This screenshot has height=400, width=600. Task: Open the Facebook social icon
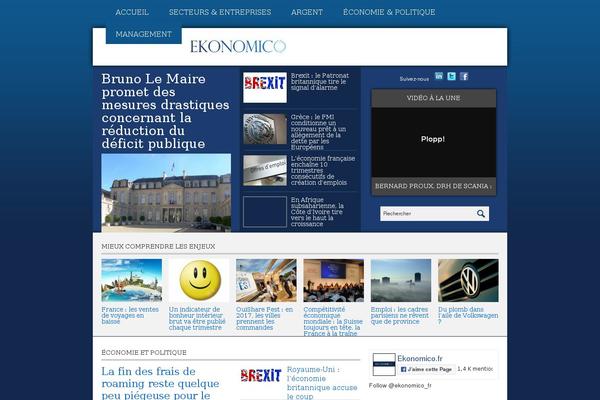[x=464, y=76]
